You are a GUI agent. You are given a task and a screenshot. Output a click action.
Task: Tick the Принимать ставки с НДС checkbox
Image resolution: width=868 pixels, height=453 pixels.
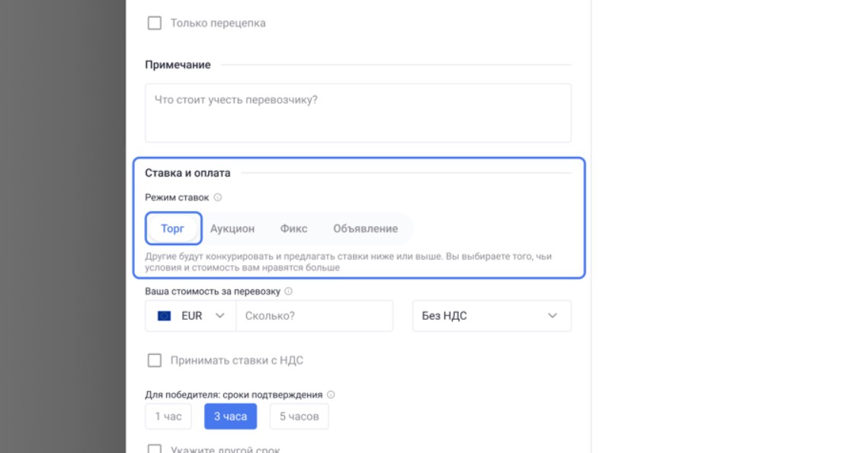[x=155, y=360]
